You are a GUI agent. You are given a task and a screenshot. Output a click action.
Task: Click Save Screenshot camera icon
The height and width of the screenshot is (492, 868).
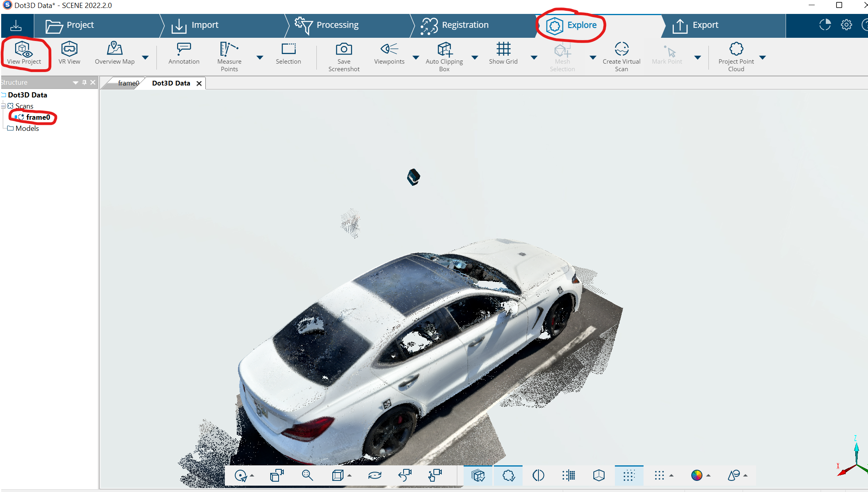click(344, 49)
